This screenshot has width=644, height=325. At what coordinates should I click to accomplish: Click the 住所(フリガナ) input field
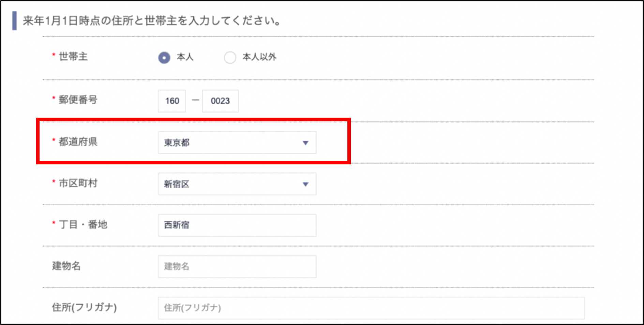[x=371, y=308]
